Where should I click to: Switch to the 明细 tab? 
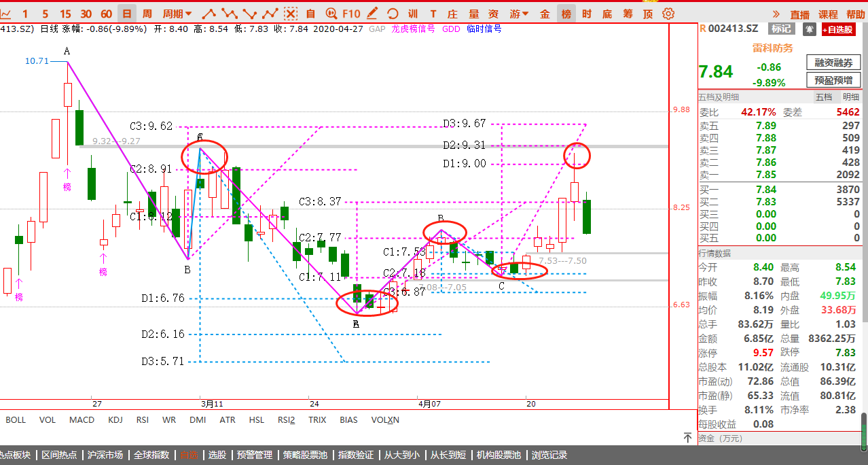tap(851, 98)
